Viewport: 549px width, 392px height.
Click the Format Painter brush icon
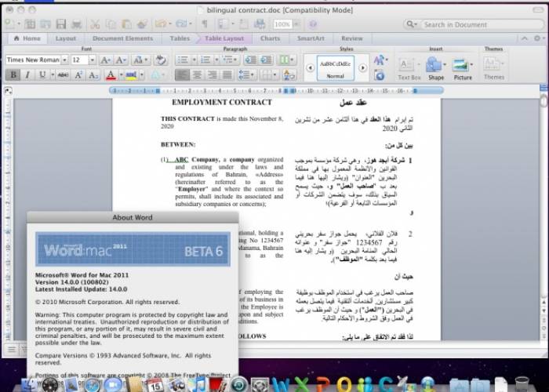[142, 24]
